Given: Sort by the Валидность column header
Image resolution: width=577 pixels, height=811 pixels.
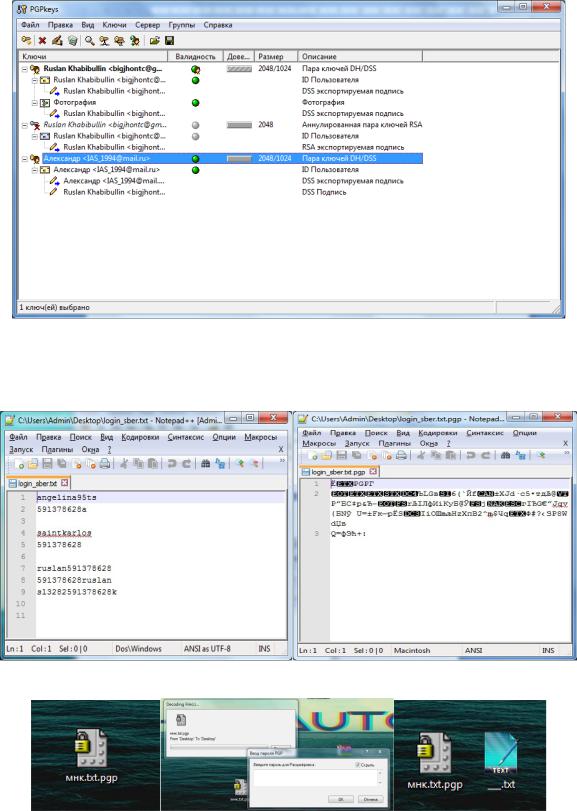Looking at the screenshot, I should click(x=195, y=56).
